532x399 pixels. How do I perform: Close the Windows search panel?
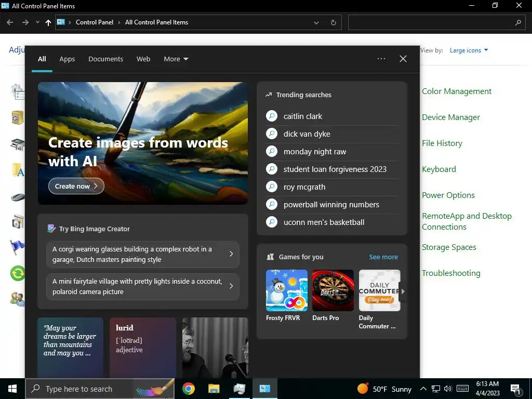pos(403,59)
